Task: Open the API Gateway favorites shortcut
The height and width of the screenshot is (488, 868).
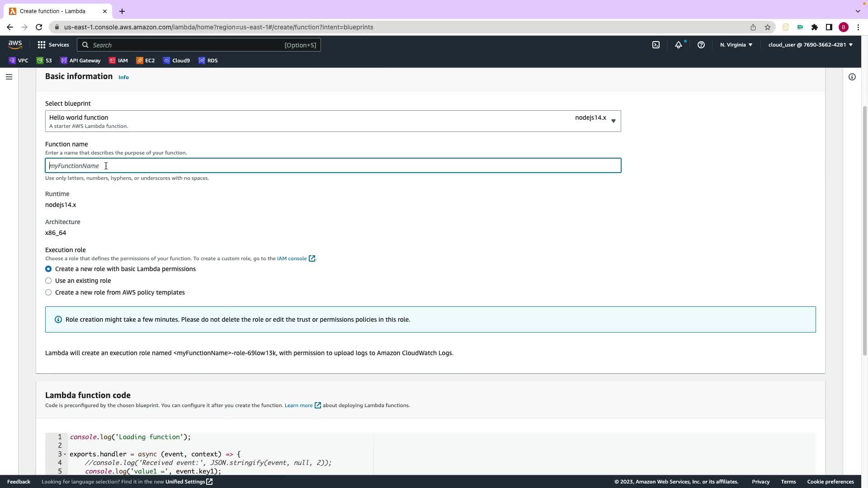Action: tap(80, 61)
